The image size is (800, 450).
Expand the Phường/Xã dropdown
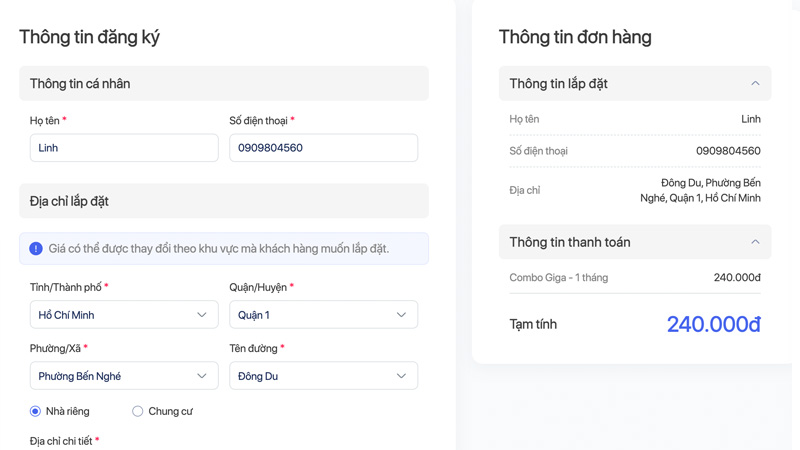pyautogui.click(x=124, y=376)
